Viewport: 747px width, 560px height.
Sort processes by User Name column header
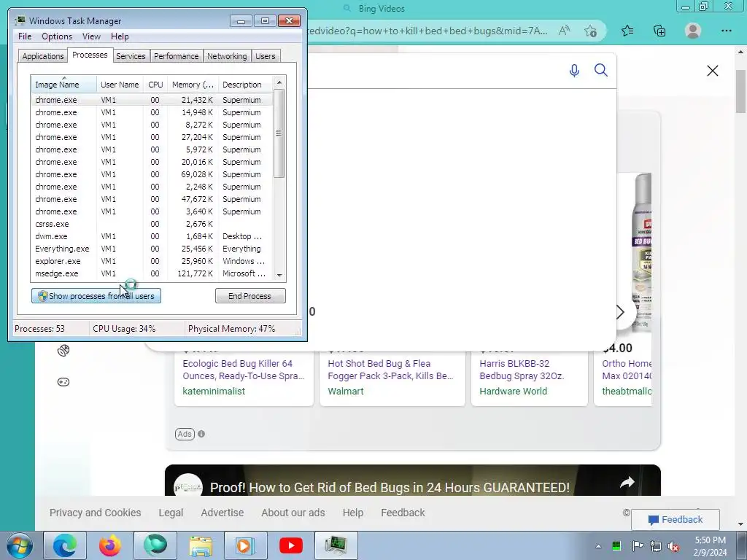click(x=120, y=85)
